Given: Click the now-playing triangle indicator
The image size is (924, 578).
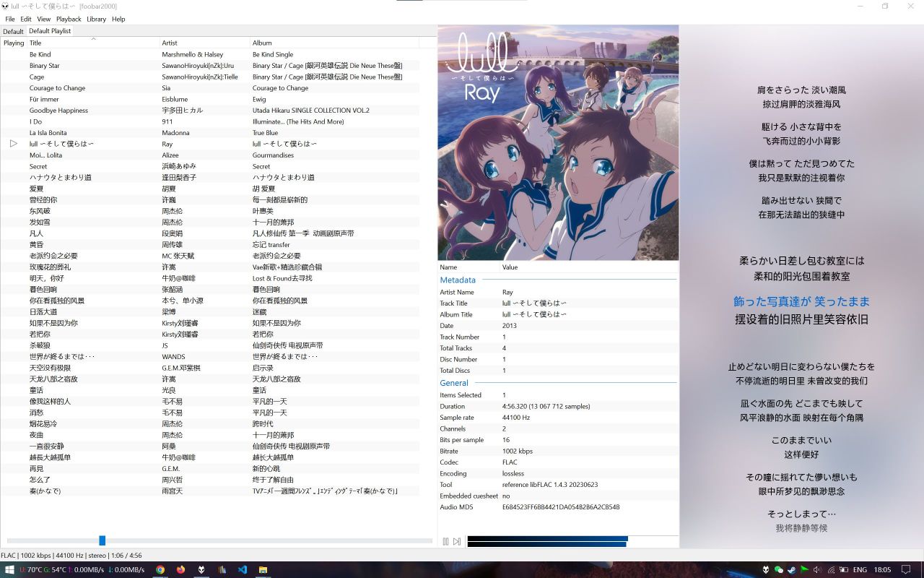Looking at the screenshot, I should 14,144.
